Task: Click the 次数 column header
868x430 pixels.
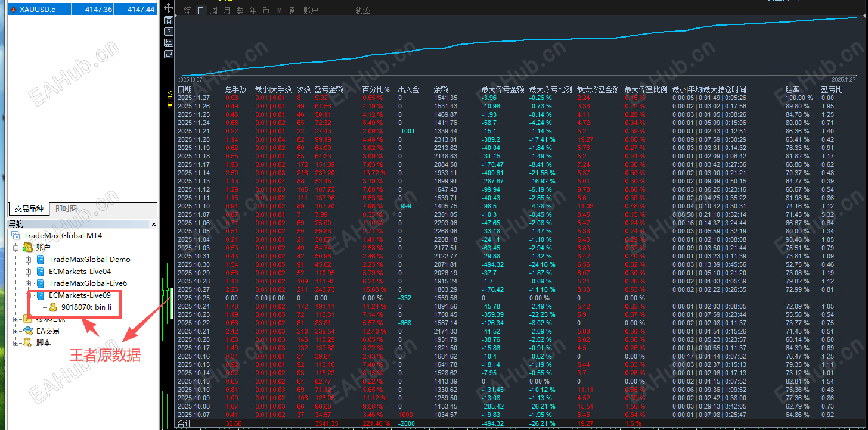Action: tap(303, 89)
